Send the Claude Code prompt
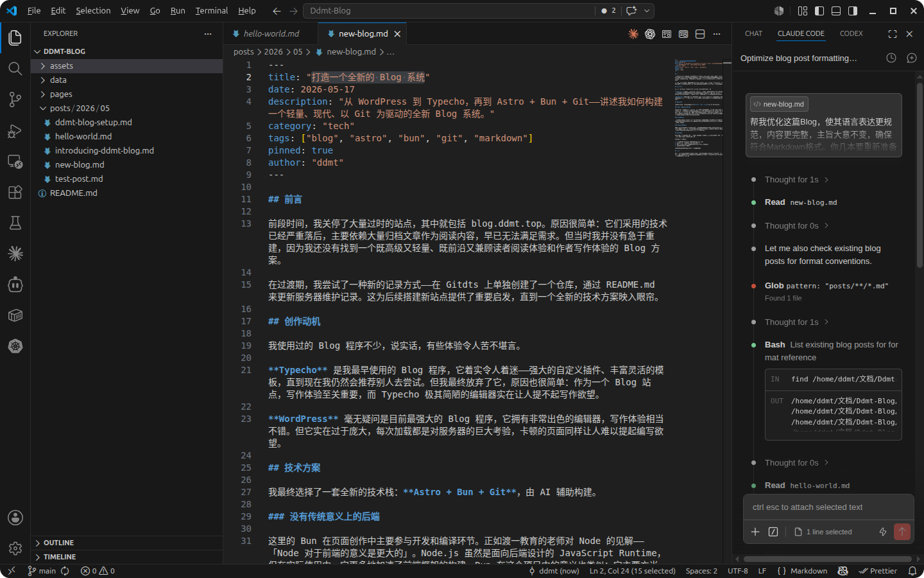 coord(902,532)
